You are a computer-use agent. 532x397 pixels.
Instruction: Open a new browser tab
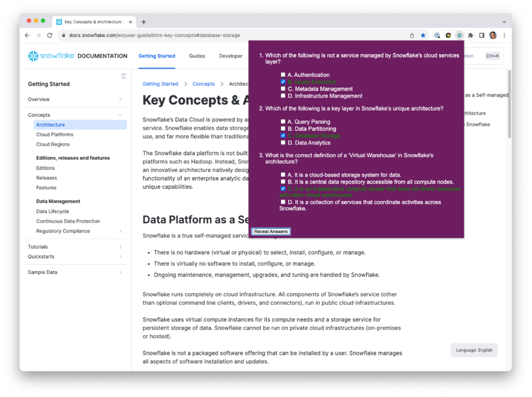(x=144, y=22)
